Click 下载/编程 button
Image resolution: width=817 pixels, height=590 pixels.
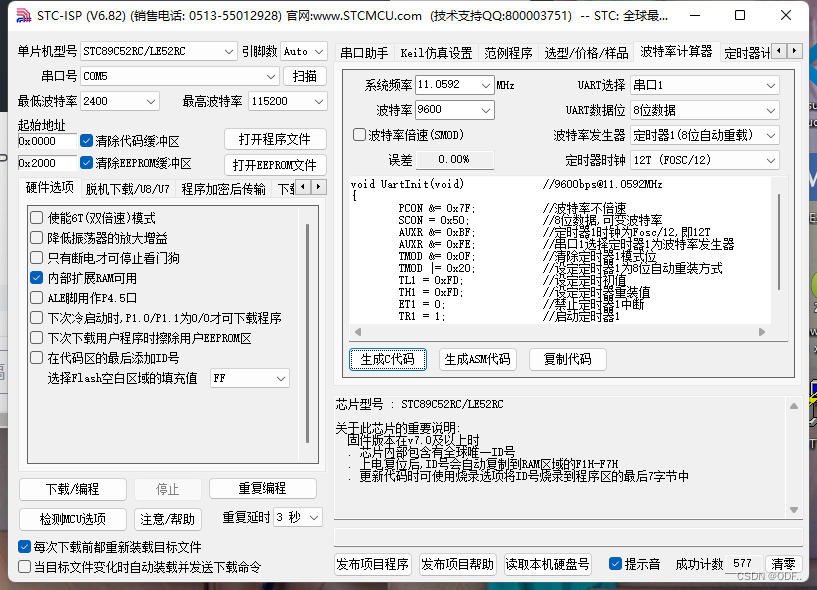[x=72, y=489]
